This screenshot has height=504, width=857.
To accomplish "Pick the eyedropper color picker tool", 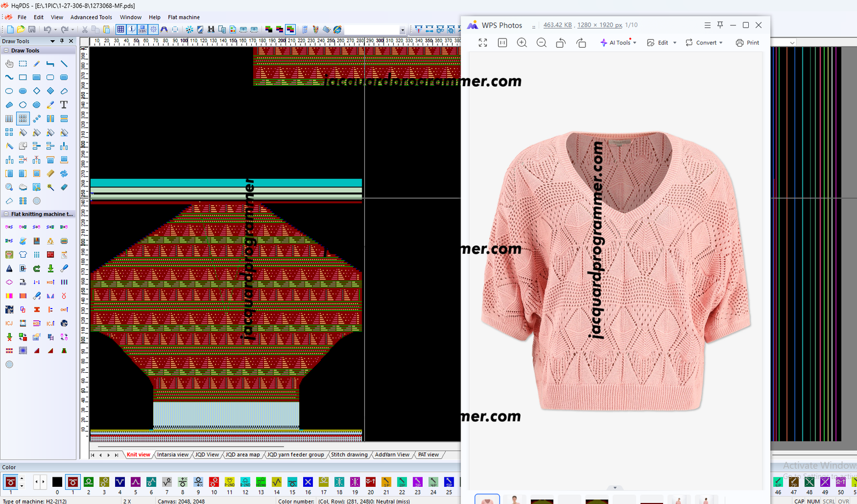I will click(50, 105).
